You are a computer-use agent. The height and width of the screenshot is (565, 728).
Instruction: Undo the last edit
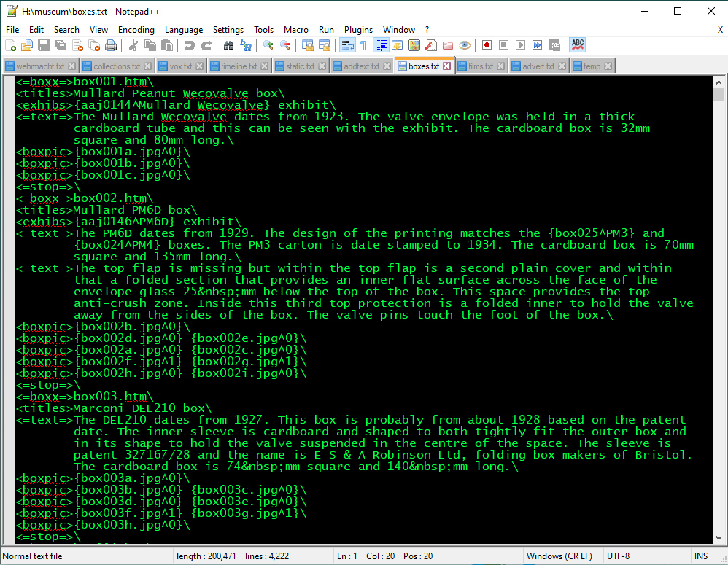point(189,45)
